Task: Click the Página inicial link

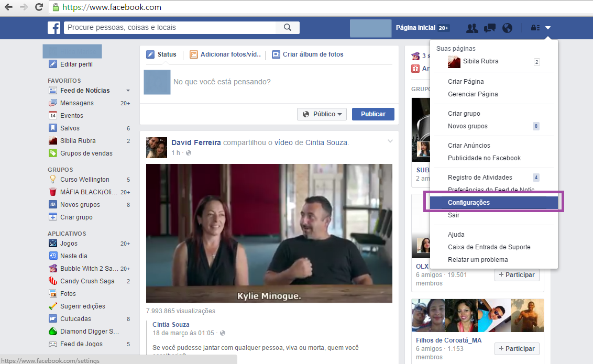Action: [415, 28]
